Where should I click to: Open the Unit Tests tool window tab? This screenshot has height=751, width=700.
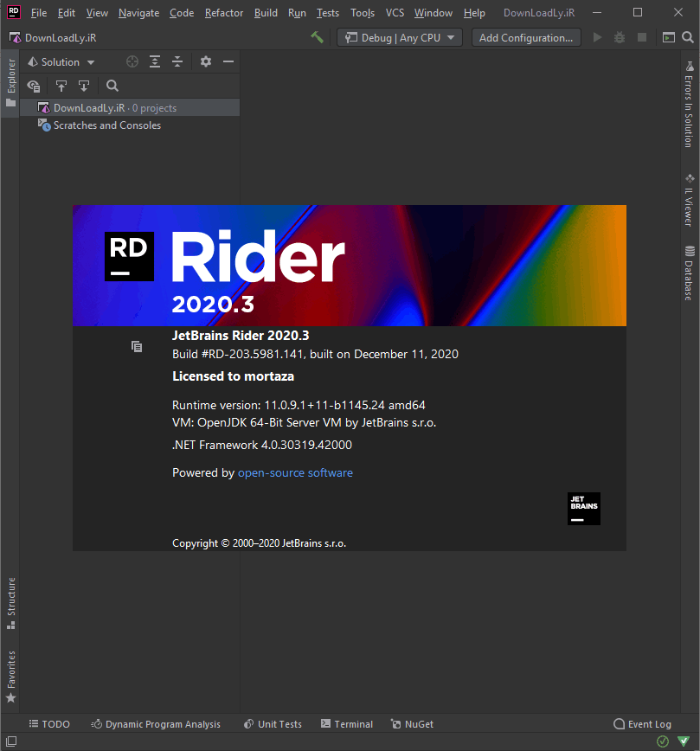pyautogui.click(x=273, y=723)
